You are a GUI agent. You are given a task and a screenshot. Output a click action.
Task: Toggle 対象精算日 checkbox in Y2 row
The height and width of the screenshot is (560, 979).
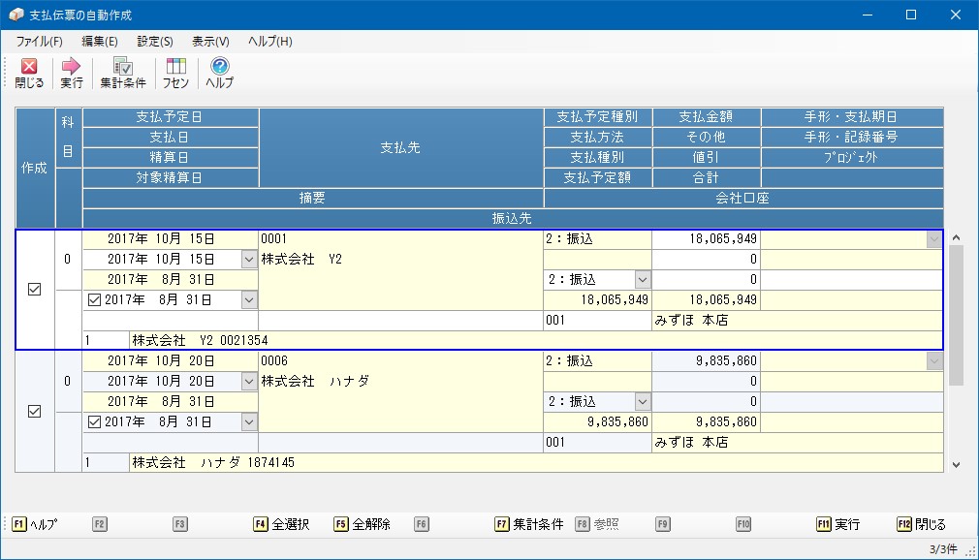pos(94,300)
